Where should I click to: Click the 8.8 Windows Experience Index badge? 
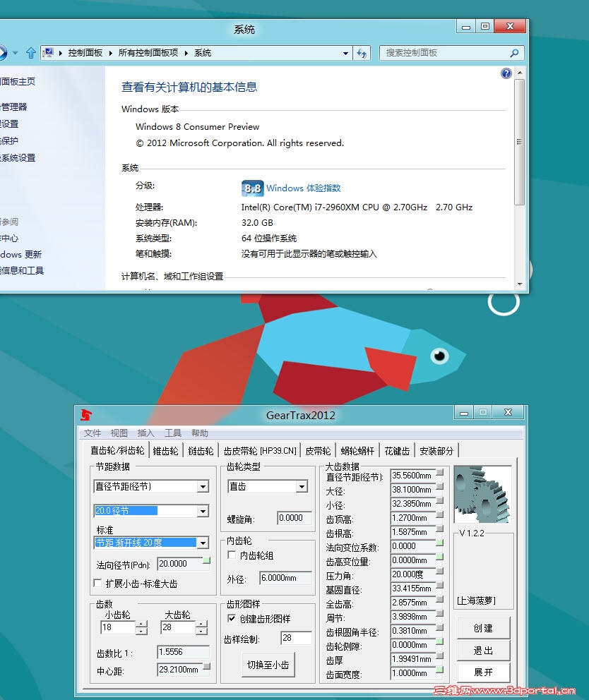point(253,188)
